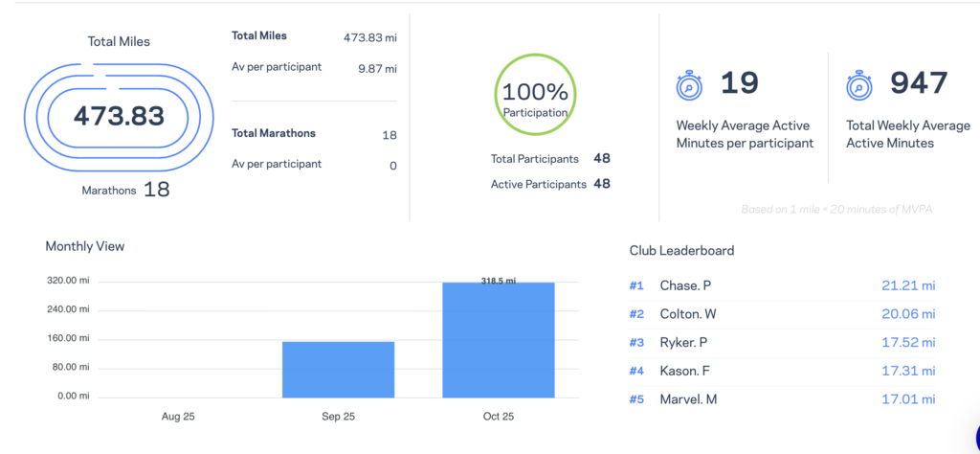Viewport: 980px width, 454px height.
Task: Select Ryker. P in the leaderboard
Action: pyautogui.click(x=683, y=342)
